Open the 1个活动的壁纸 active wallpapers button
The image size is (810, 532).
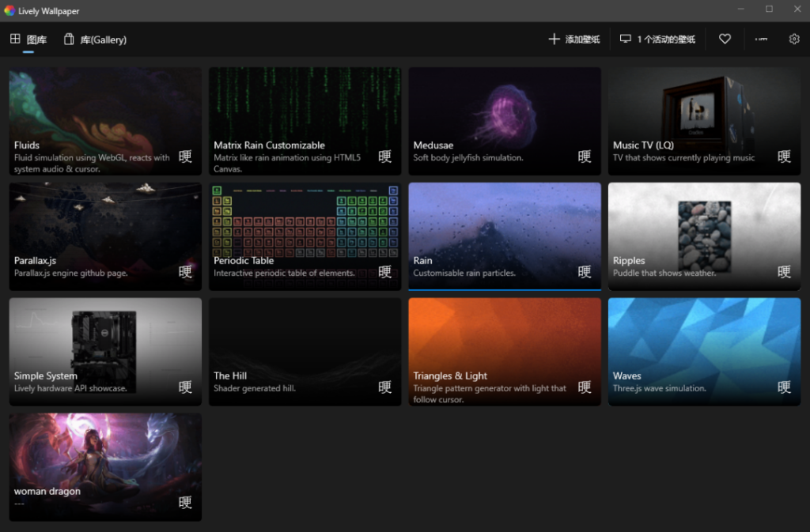coord(657,40)
